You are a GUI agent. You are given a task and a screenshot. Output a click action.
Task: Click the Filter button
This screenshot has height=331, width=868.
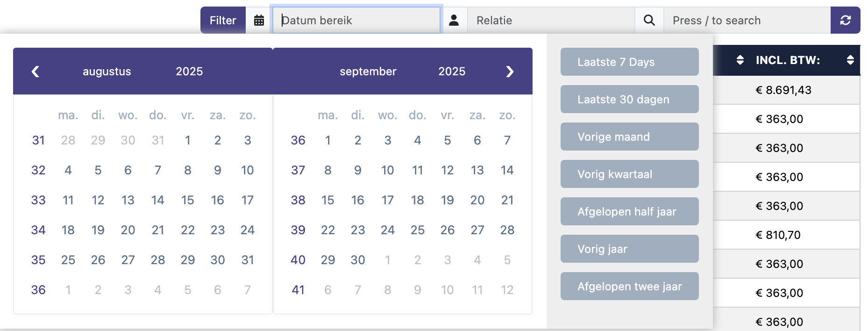[x=223, y=20]
